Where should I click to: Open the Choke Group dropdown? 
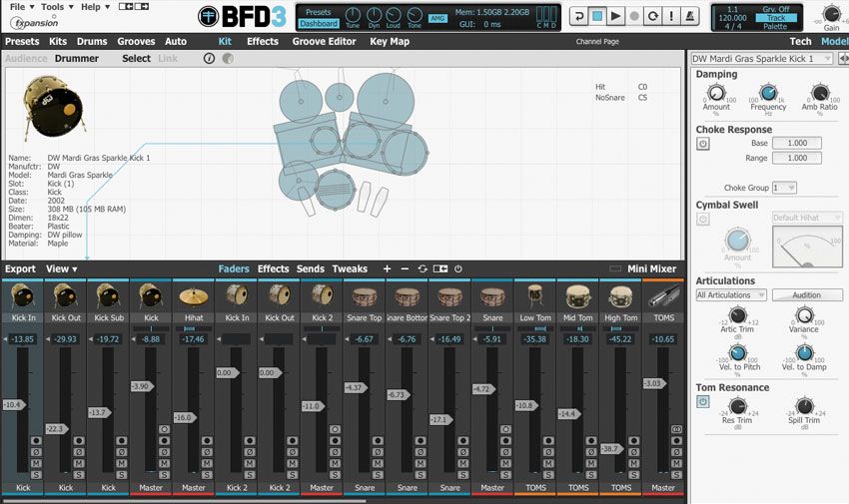(x=784, y=188)
